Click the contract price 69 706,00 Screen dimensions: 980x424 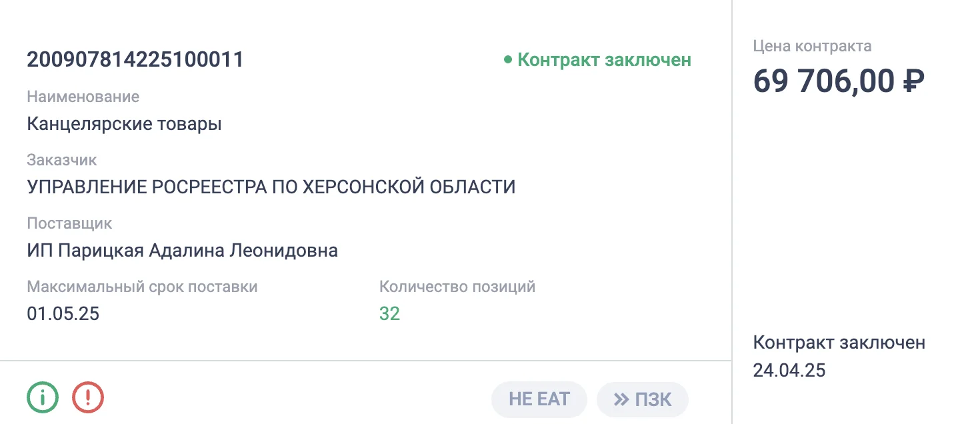pos(824,81)
